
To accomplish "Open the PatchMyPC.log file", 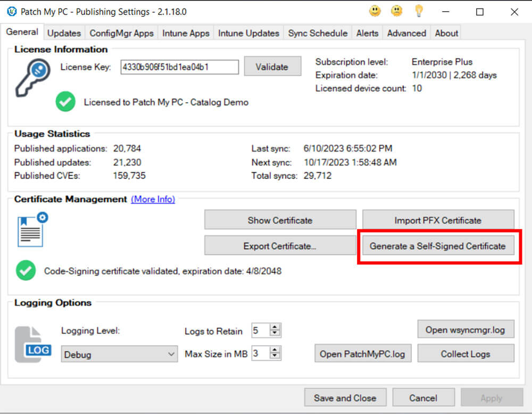I will coord(363,354).
